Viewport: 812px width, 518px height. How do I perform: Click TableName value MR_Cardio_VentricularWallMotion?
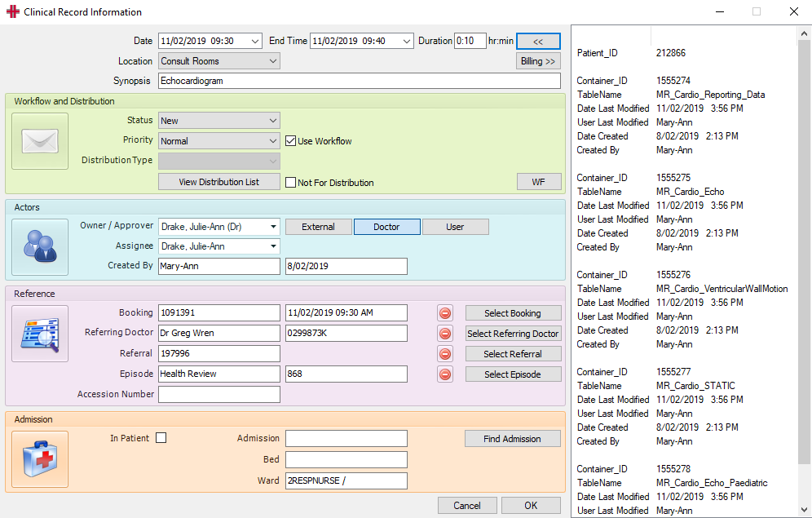tap(722, 289)
